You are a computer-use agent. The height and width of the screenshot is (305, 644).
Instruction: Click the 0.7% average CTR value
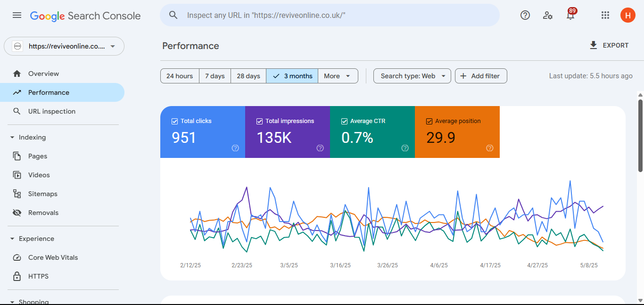pyautogui.click(x=357, y=138)
